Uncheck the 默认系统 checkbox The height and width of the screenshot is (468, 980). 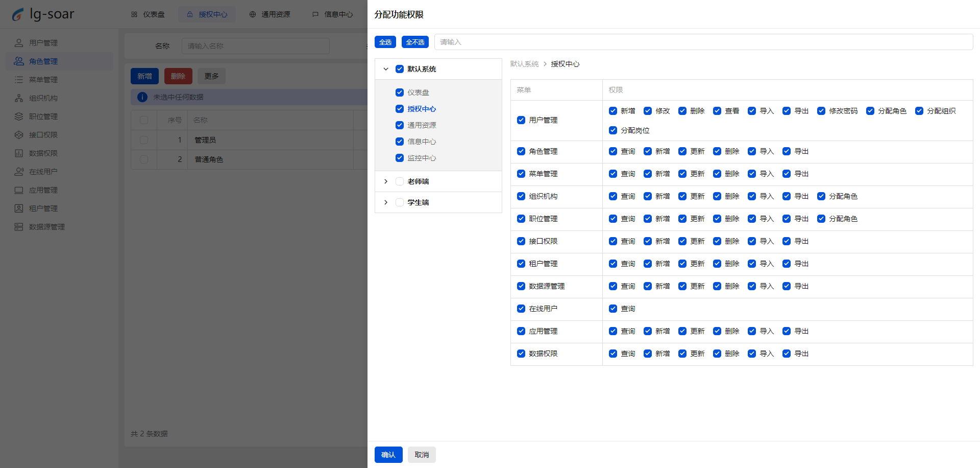(400, 69)
